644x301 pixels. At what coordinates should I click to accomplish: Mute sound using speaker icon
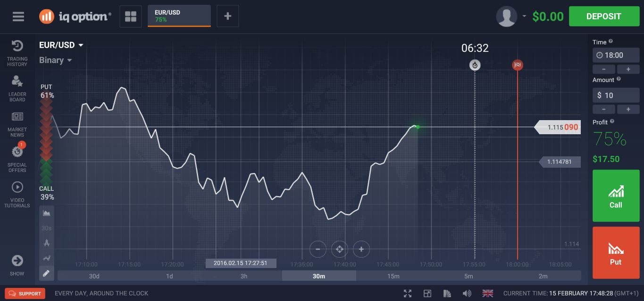[x=467, y=293]
